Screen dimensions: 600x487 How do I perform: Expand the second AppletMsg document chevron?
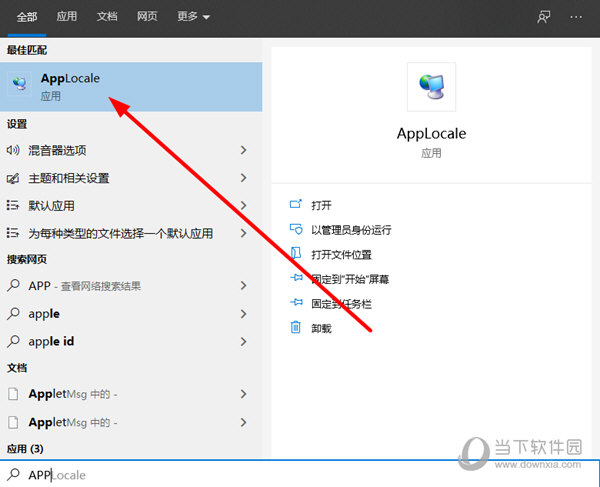tap(243, 422)
